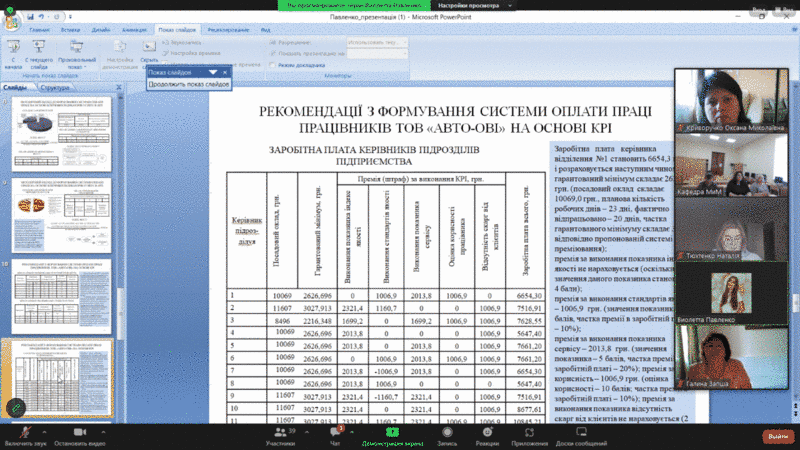The width and height of the screenshot is (800, 450).
Task: Close the Показ слайдов floating popup
Action: [225, 72]
